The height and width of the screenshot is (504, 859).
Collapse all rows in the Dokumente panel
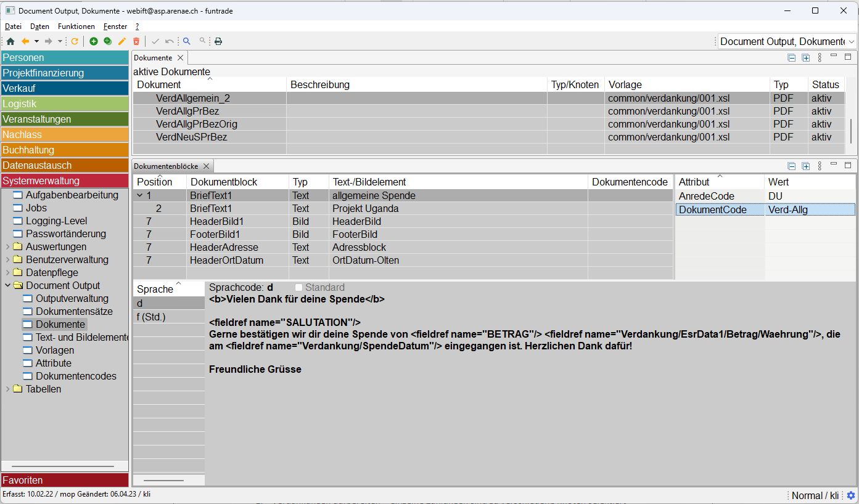click(792, 58)
